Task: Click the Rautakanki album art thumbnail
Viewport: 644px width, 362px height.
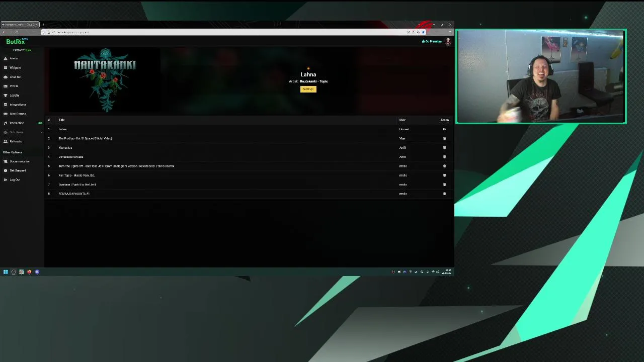Action: pyautogui.click(x=105, y=80)
